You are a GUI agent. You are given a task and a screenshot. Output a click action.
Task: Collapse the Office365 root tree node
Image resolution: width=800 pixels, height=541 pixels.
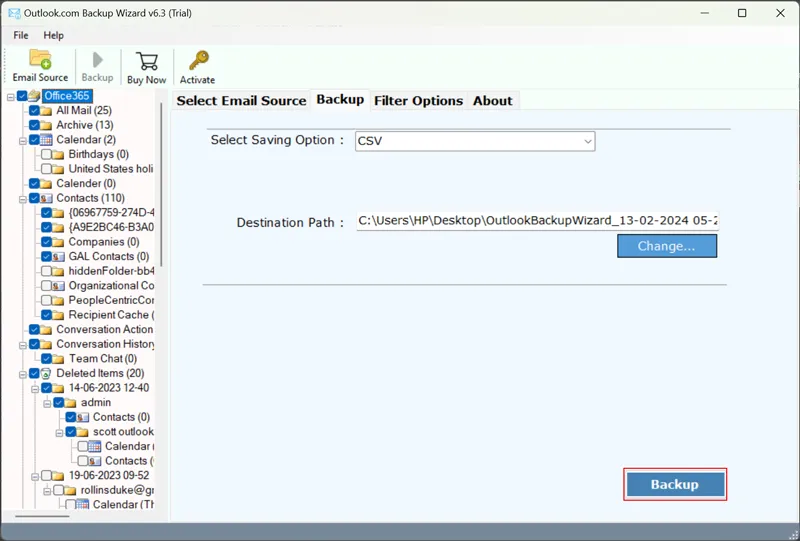10,96
